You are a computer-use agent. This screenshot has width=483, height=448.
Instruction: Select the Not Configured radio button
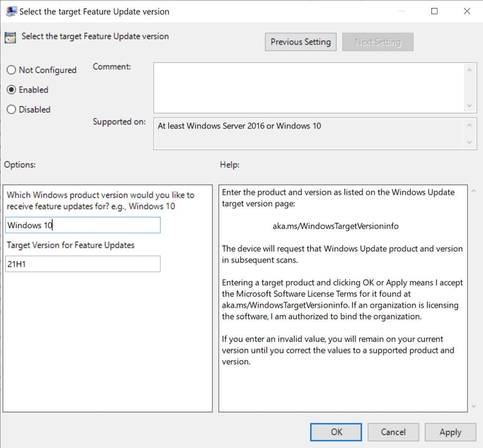click(x=12, y=70)
